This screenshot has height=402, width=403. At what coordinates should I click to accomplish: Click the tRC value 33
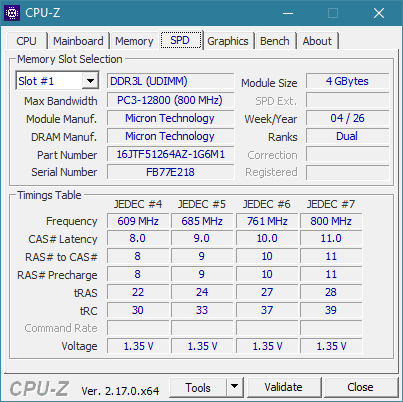(202, 310)
